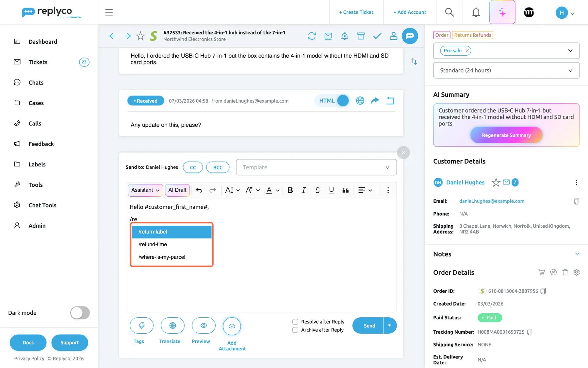588x368 pixels.
Task: Check Archive after Reply
Action: point(295,330)
